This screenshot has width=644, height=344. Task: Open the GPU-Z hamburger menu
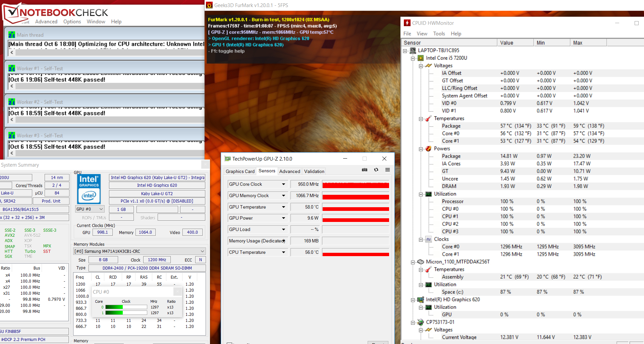pos(387,170)
